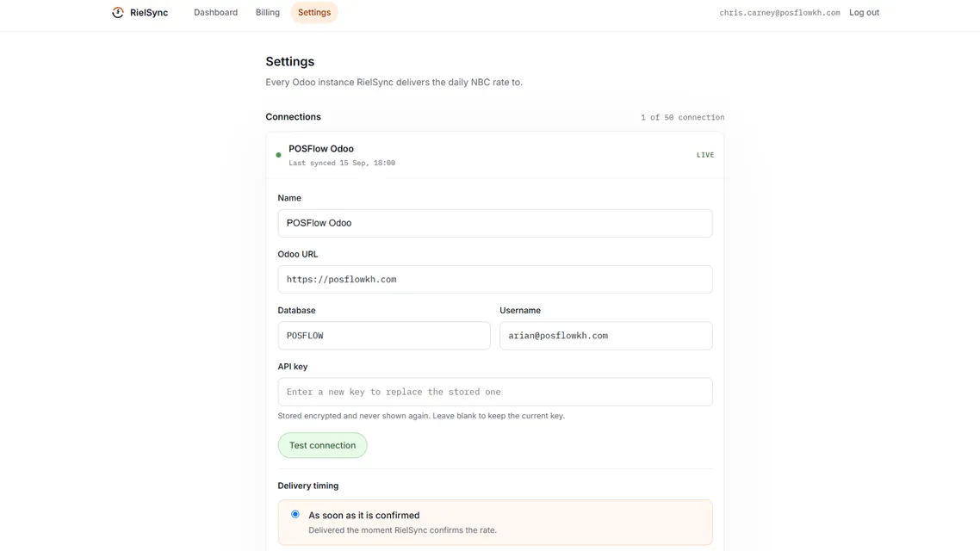The image size is (980, 551).
Task: Click the '1 of 50 connection' counter
Action: (683, 117)
